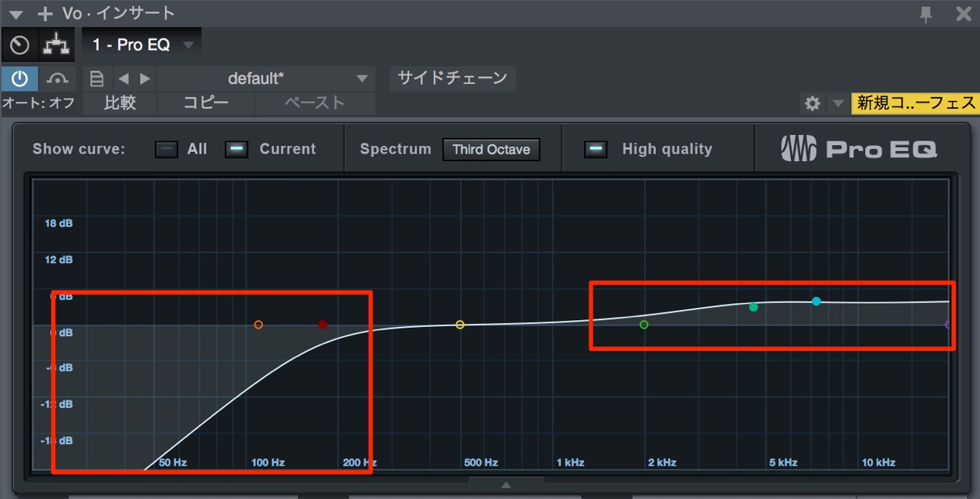Toggle Show curve Current
The height and width of the screenshot is (499, 980).
pyautogui.click(x=237, y=149)
